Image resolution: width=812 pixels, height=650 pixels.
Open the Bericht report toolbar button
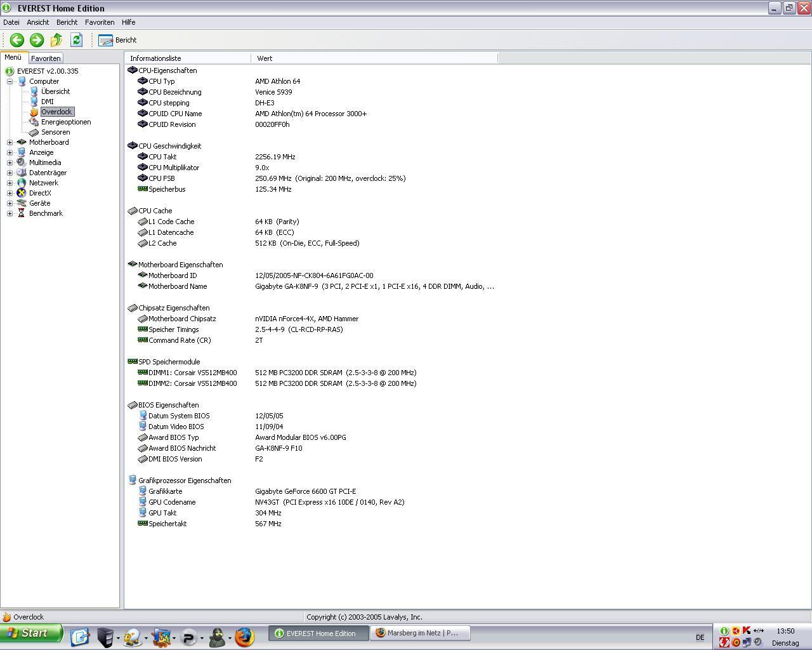(117, 40)
